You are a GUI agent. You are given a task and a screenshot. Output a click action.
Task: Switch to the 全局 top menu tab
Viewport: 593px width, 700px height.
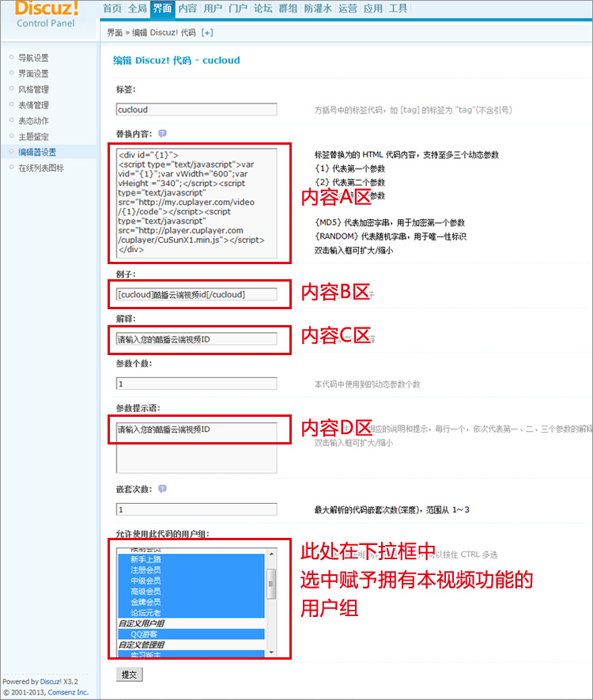point(137,9)
